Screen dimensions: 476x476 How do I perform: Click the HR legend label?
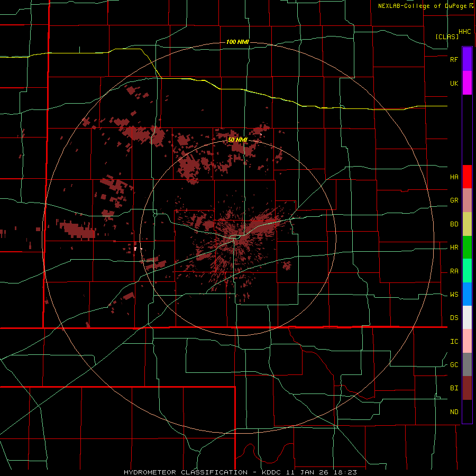[454, 247]
